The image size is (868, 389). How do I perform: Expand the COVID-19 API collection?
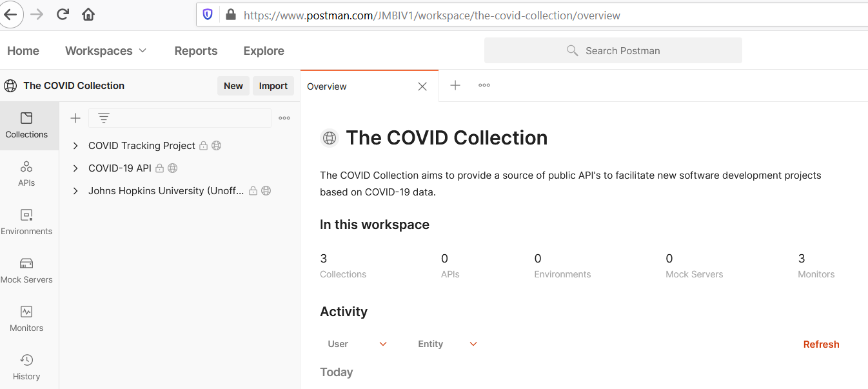(x=75, y=168)
